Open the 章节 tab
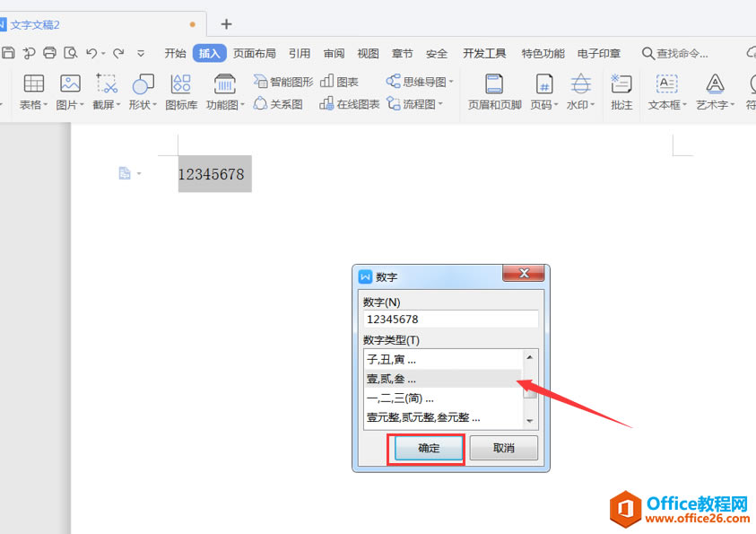The height and width of the screenshot is (534, 756). click(x=402, y=53)
